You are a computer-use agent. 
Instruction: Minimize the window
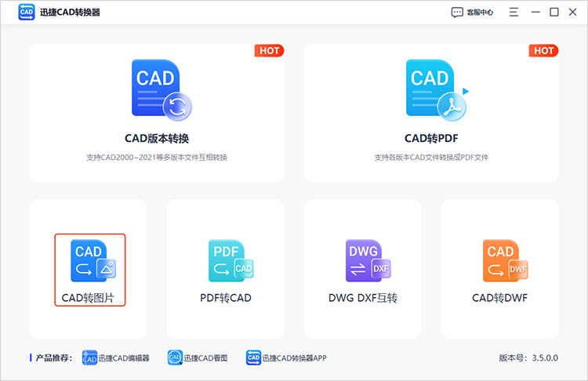coord(535,13)
